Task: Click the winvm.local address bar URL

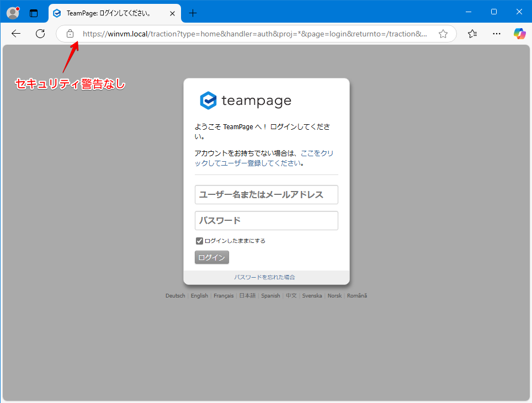Action: 255,34
